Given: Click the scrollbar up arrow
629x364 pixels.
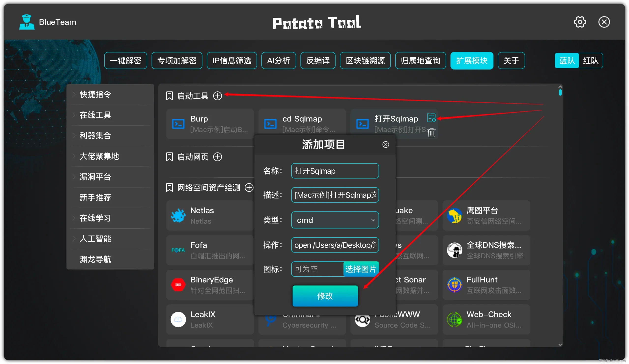Looking at the screenshot, I should 560,86.
